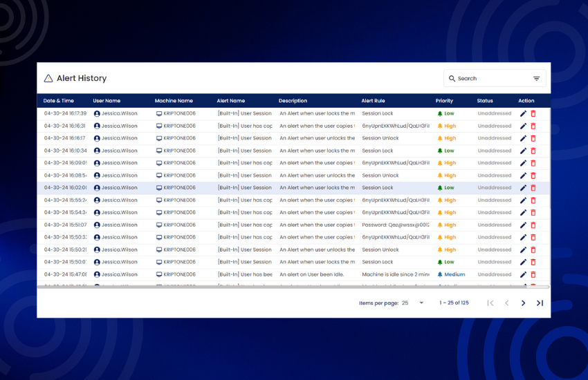Edit the 15:54 alert row
Viewport: 588px width, 380px height.
coord(523,213)
